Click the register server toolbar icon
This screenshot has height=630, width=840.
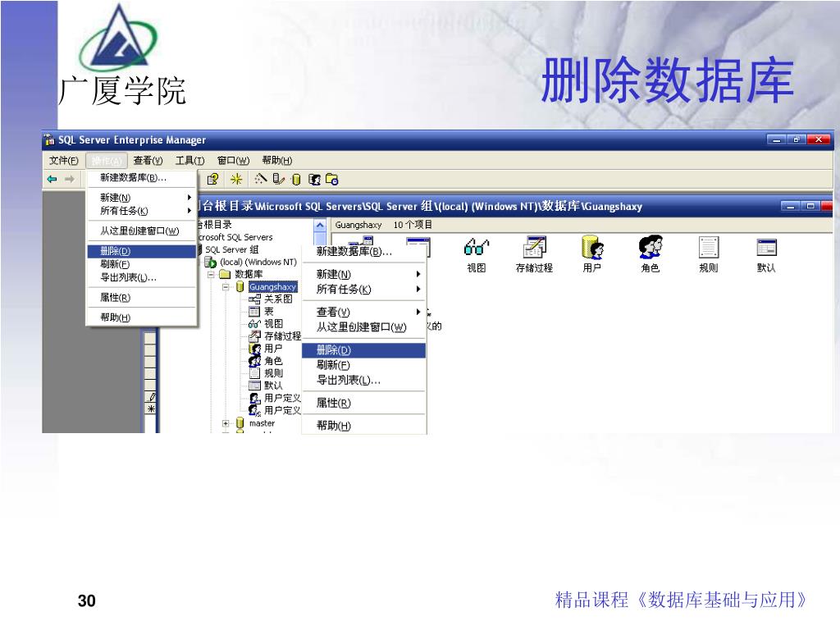[278, 179]
